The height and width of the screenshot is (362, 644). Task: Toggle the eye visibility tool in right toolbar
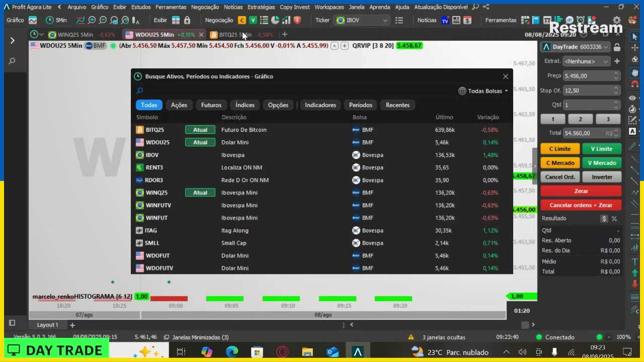(632, 98)
